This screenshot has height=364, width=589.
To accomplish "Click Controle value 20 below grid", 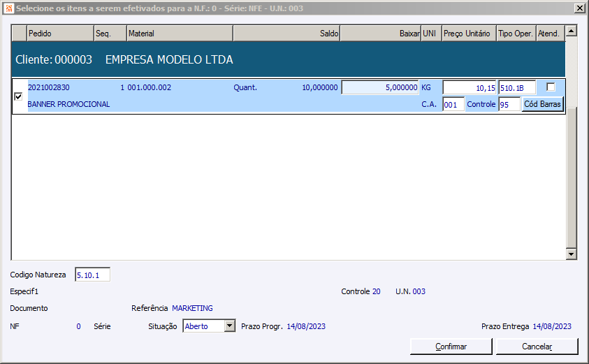I will pos(377,291).
